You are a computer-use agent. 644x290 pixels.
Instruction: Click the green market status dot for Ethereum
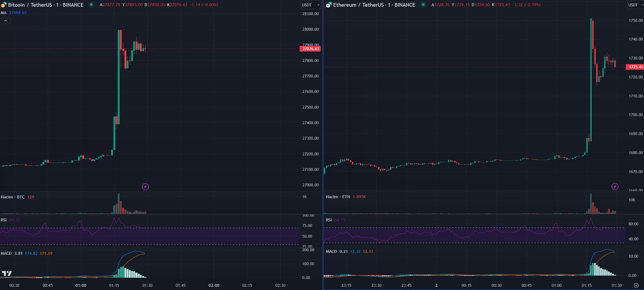coord(423,5)
